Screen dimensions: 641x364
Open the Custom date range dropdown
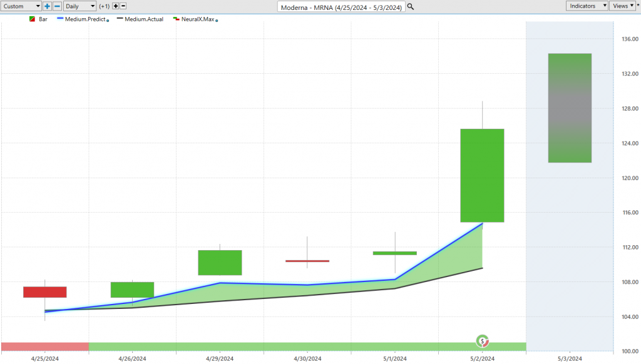[x=21, y=6]
